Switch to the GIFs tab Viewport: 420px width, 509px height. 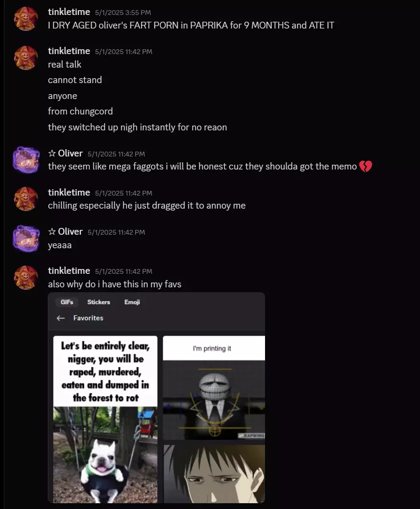tap(67, 302)
